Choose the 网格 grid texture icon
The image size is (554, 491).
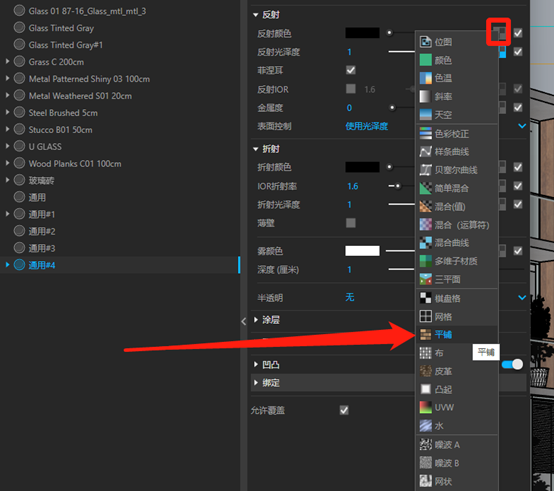[x=425, y=316]
